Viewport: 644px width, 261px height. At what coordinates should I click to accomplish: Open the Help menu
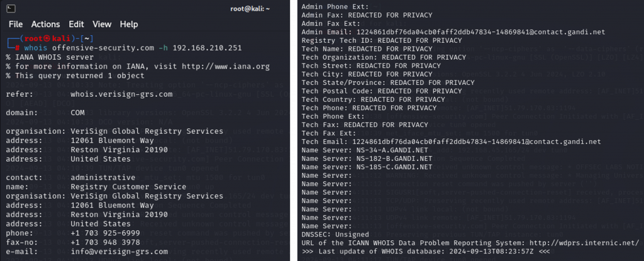click(129, 25)
